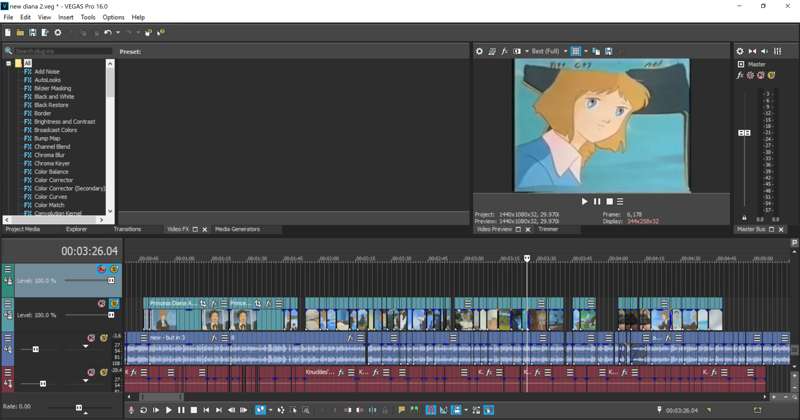The height and width of the screenshot is (420, 800).
Task: Open Video Output FX in preview toolbar
Action: (x=504, y=51)
